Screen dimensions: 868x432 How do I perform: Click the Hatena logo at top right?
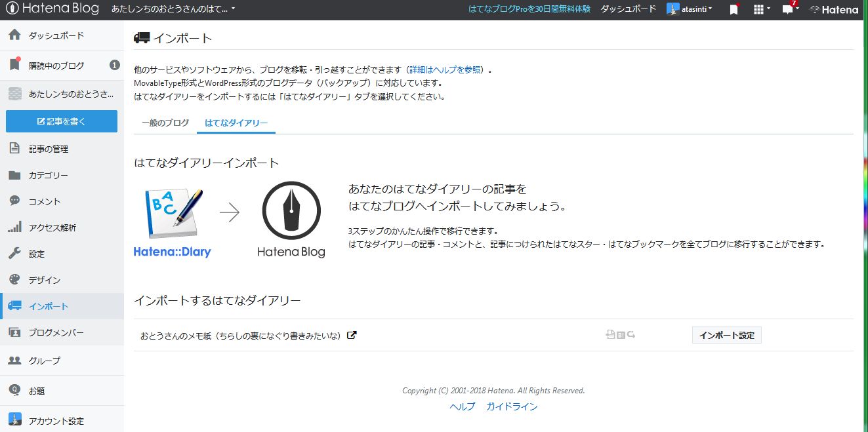tap(834, 9)
